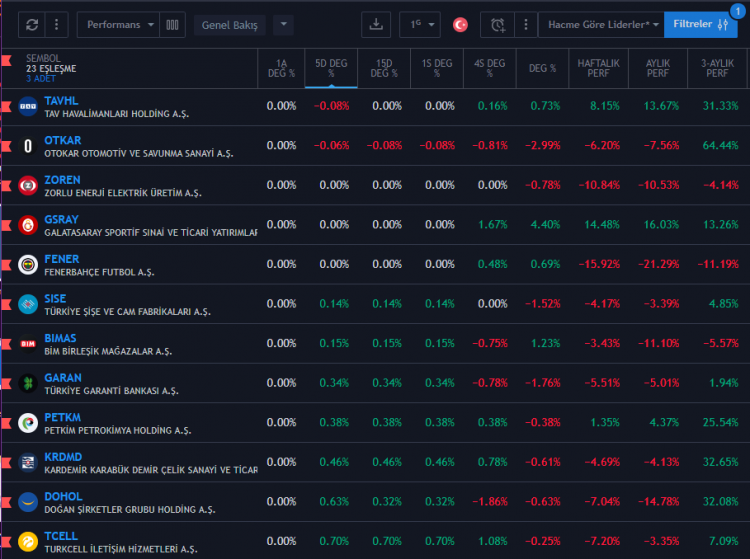
Task: Toggle the red flag on TAVHL row
Action: click(x=6, y=106)
